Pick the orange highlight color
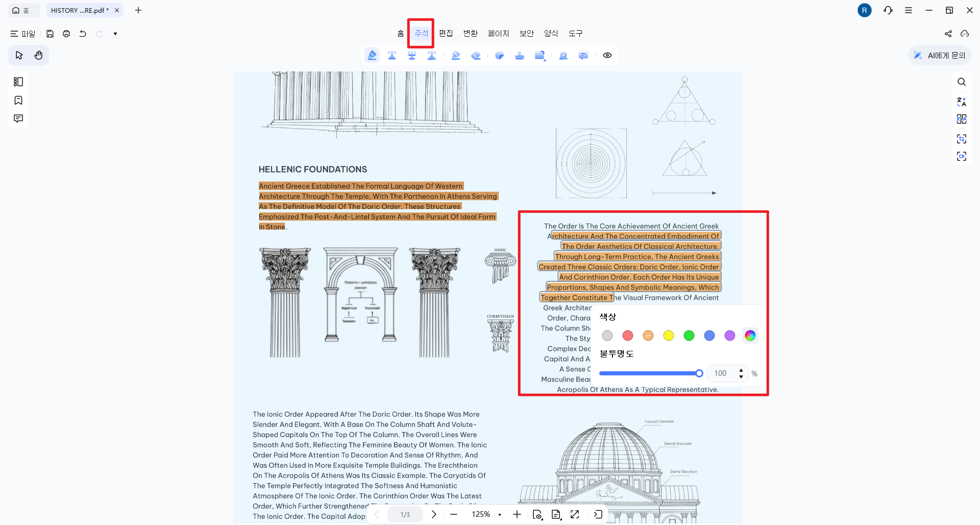 [x=648, y=336]
